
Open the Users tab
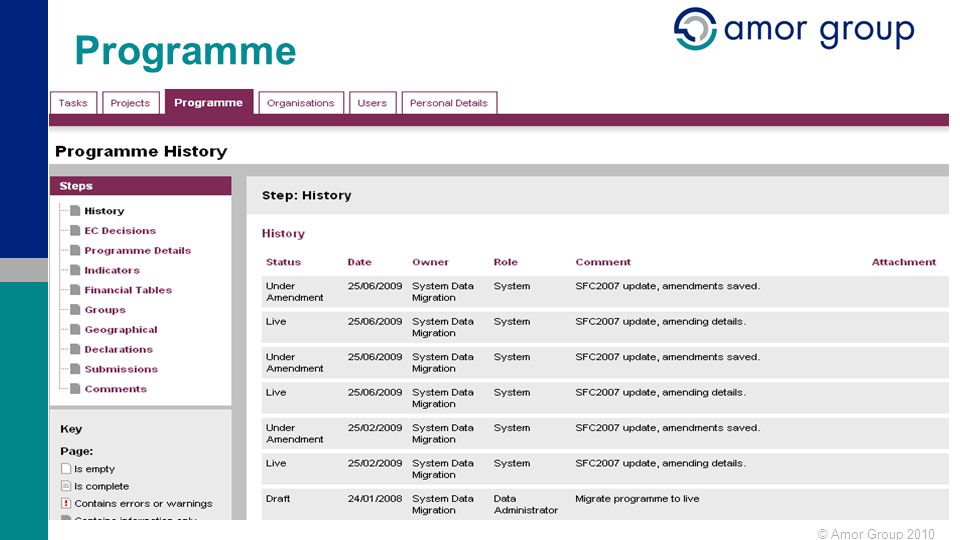tap(372, 103)
